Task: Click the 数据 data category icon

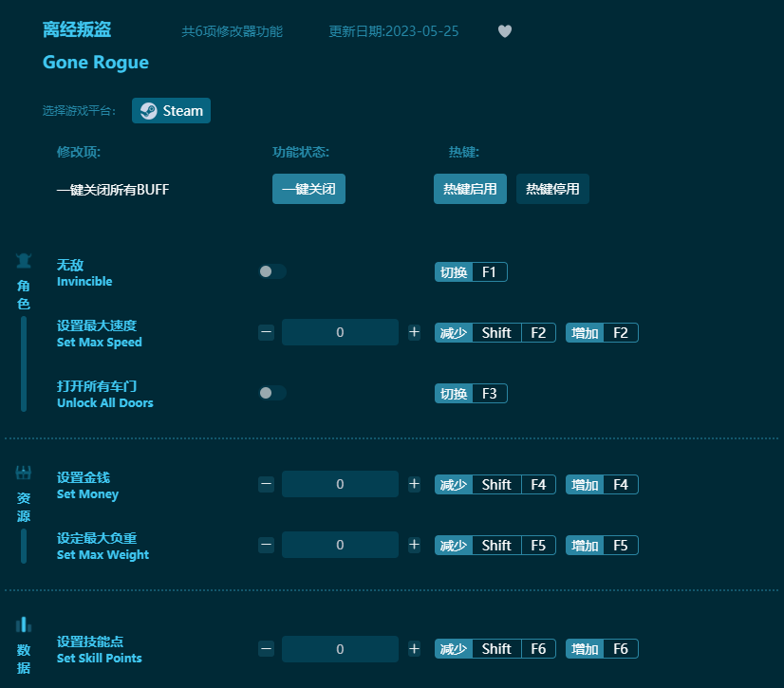Action: click(x=24, y=623)
